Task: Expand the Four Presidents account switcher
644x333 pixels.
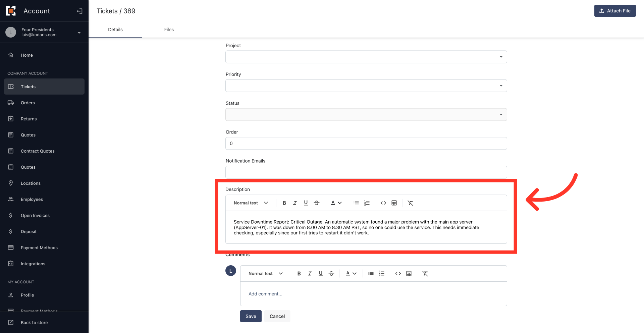Action: coord(44,32)
